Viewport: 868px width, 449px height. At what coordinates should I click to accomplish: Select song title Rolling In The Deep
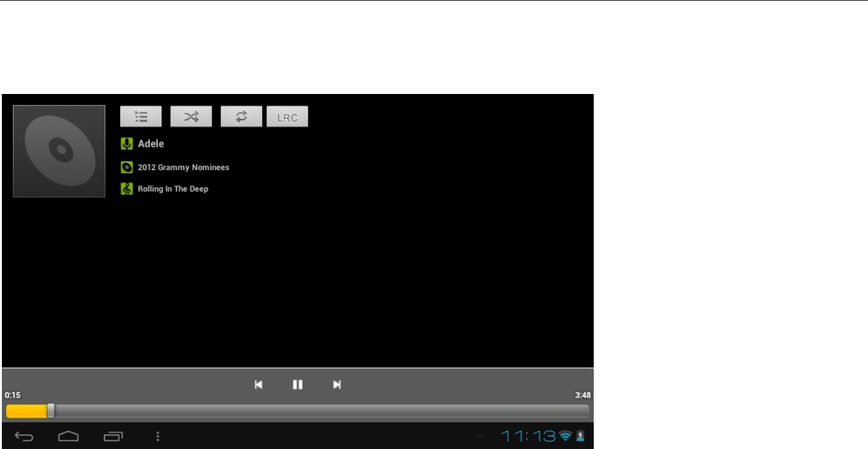coord(173,189)
